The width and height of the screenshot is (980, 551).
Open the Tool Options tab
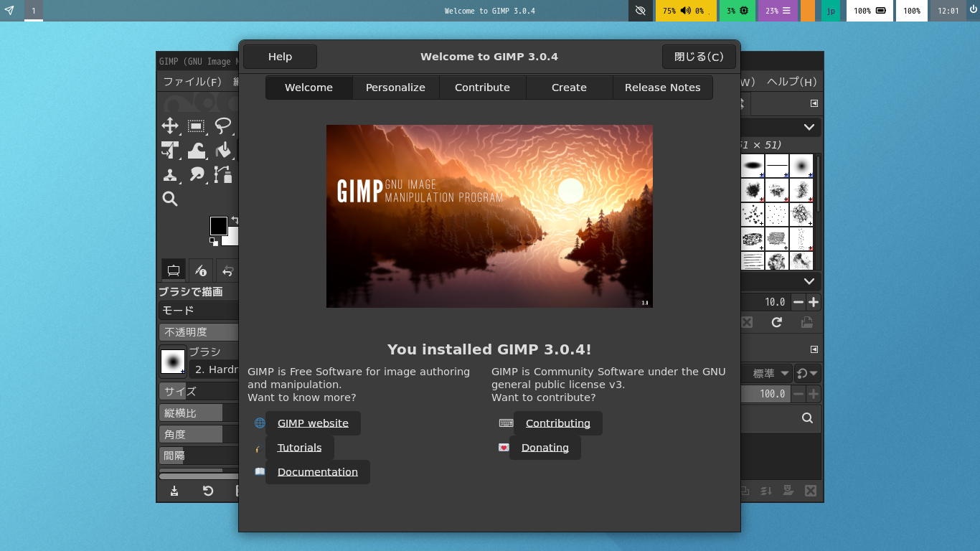coord(173,270)
